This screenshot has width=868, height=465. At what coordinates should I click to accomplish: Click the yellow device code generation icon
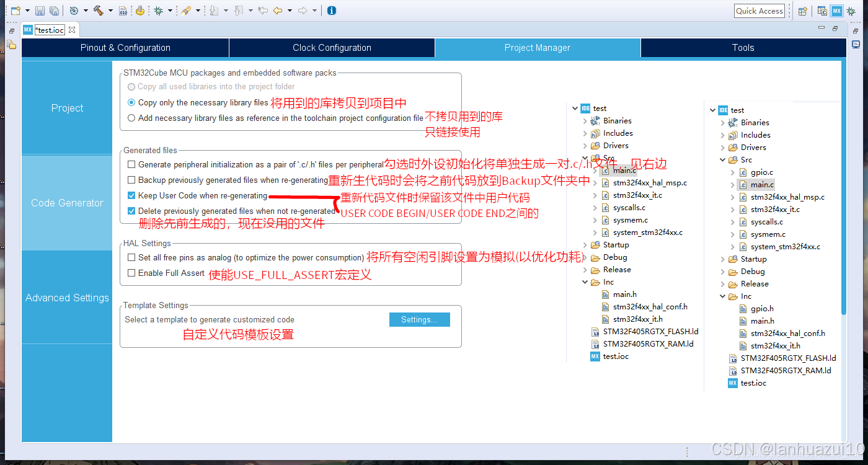coord(140,11)
